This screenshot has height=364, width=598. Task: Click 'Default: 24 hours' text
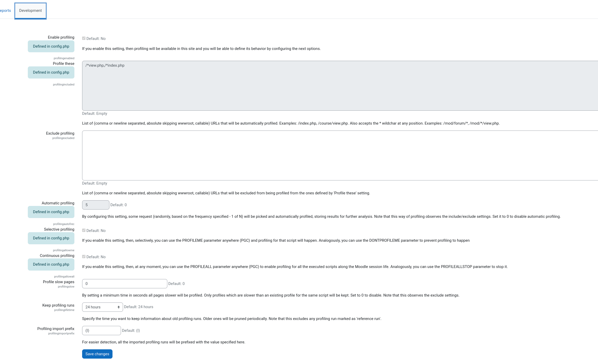(138, 307)
